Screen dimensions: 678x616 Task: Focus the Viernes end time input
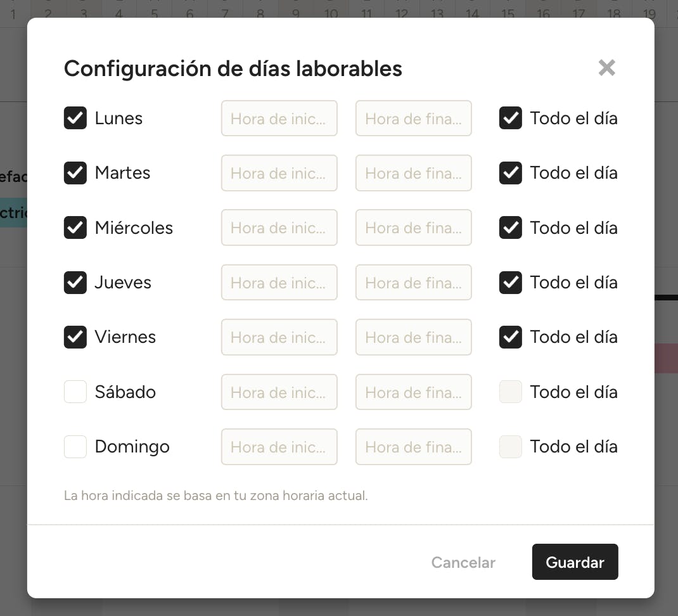(x=413, y=337)
